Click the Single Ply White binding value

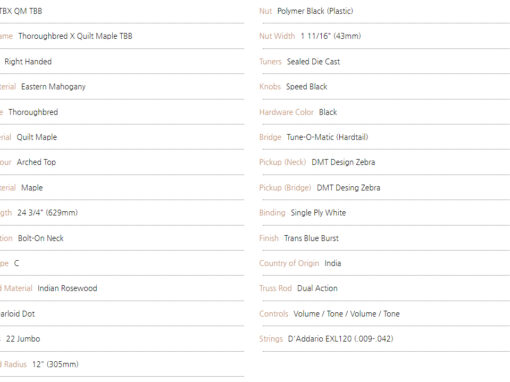pos(318,213)
